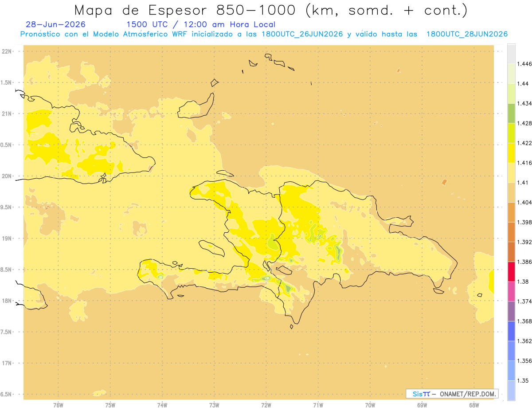
Task: Click the legend value '1.38'
Action: (524, 282)
